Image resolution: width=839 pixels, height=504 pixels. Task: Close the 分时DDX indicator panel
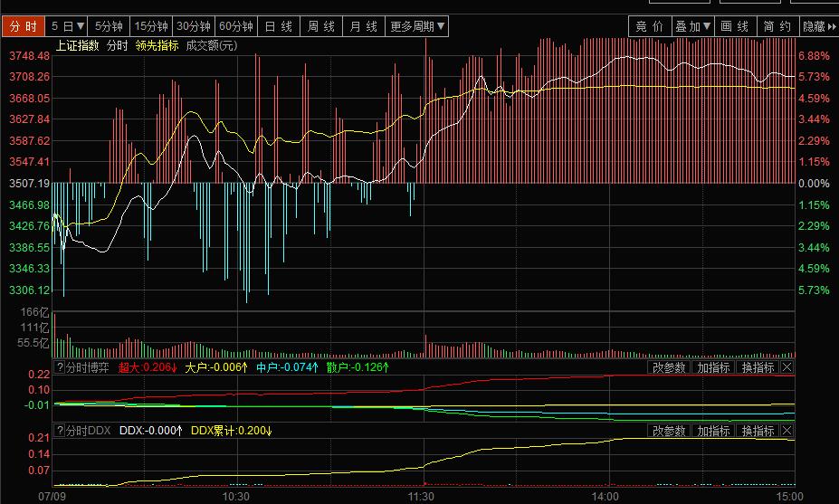(787, 431)
